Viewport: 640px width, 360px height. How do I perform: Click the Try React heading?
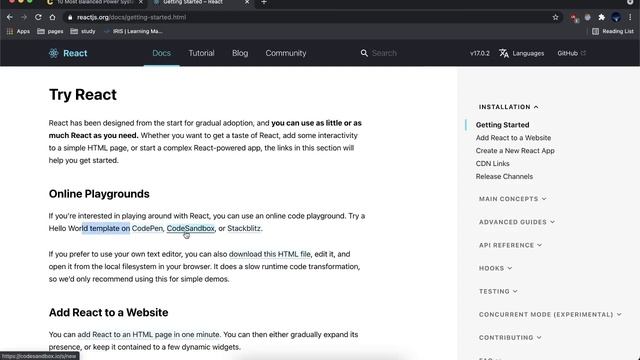coord(83,95)
